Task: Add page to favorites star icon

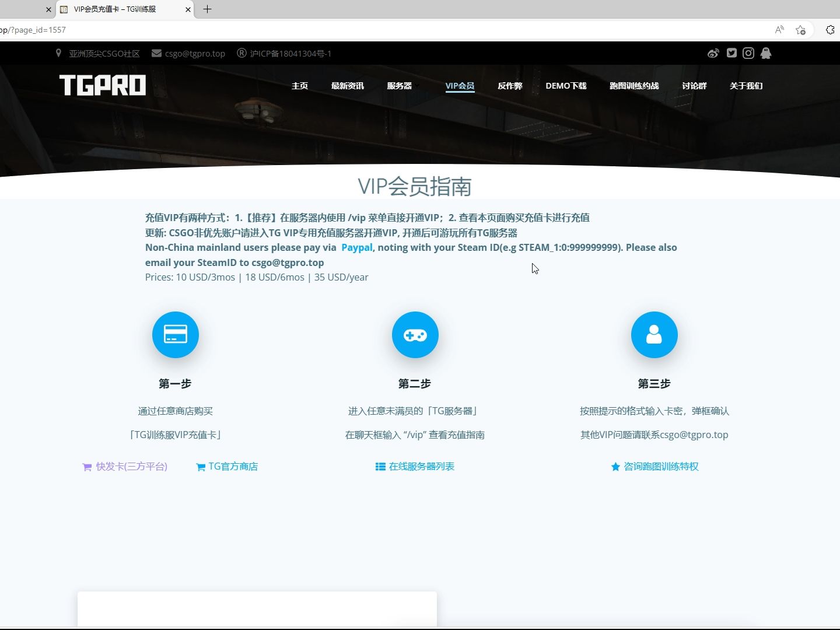Action: click(x=801, y=30)
